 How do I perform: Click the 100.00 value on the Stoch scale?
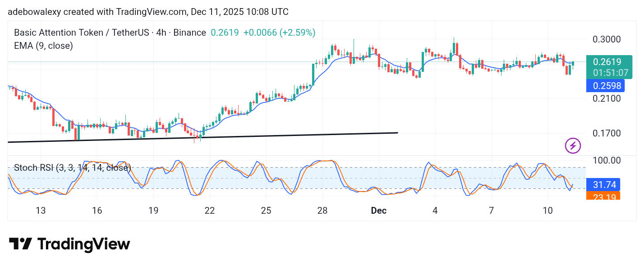coord(607,160)
